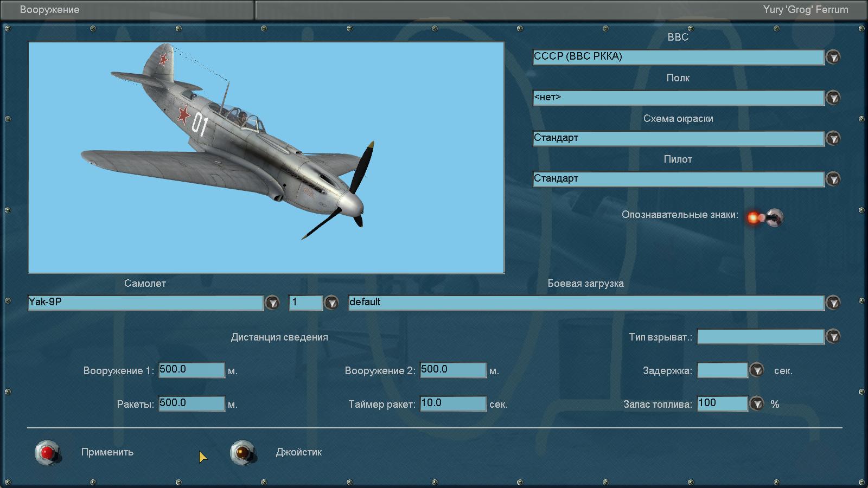Click the Ракеты distance field
The image size is (868, 488).
point(192,403)
